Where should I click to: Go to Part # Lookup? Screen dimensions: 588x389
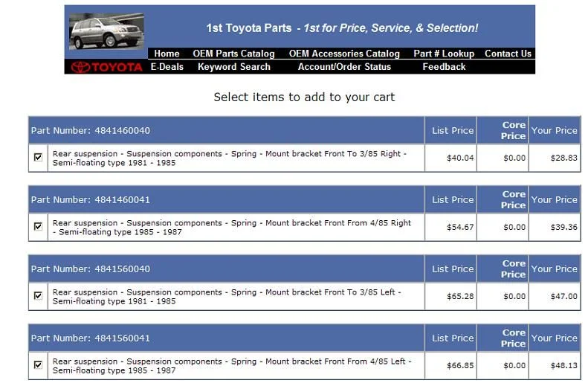(x=444, y=54)
